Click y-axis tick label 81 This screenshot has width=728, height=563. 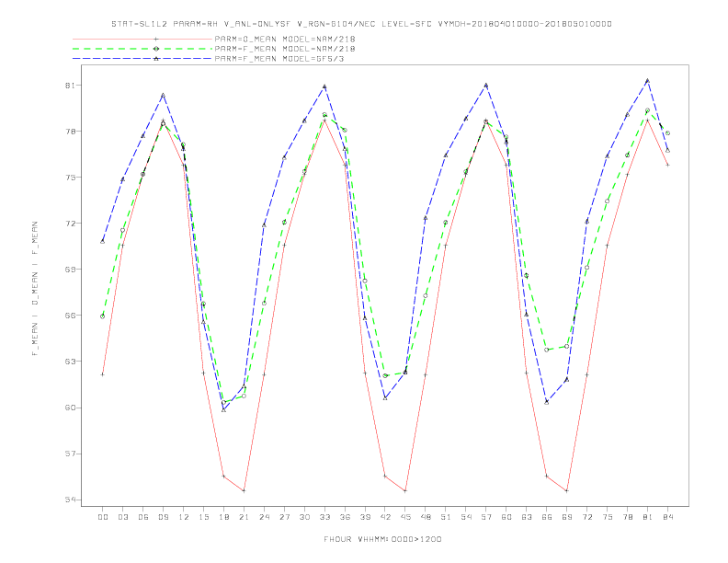click(70, 86)
